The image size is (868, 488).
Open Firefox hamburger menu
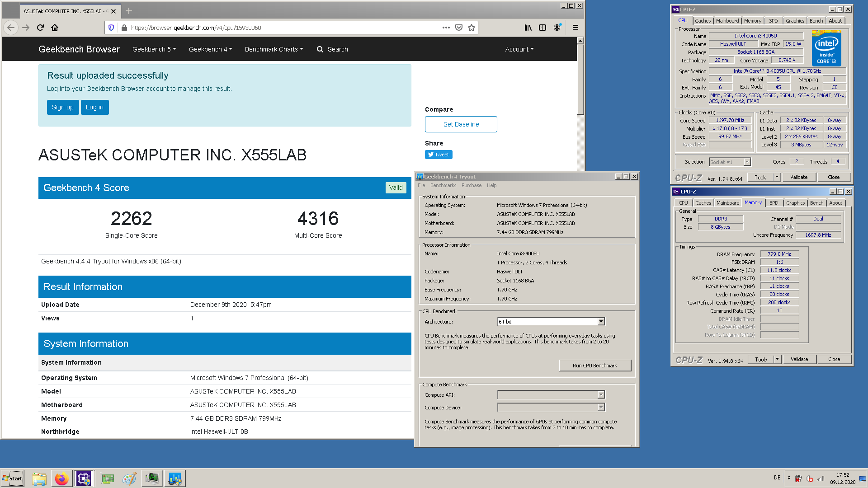pos(576,28)
